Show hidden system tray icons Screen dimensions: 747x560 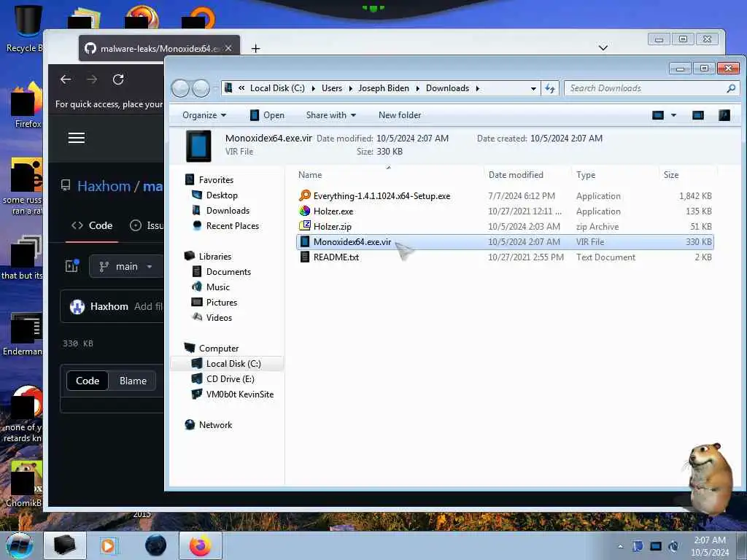tap(620, 546)
